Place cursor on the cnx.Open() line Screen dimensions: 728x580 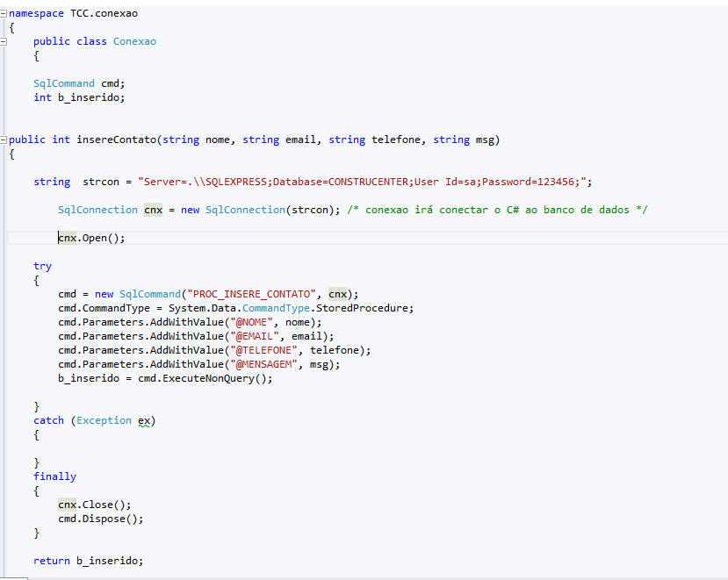point(91,238)
